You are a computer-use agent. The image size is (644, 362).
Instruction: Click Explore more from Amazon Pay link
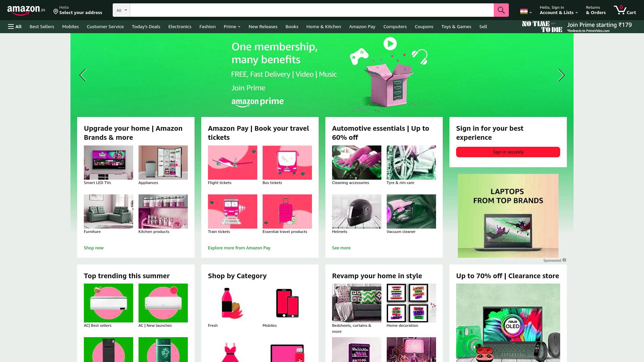pos(239,248)
